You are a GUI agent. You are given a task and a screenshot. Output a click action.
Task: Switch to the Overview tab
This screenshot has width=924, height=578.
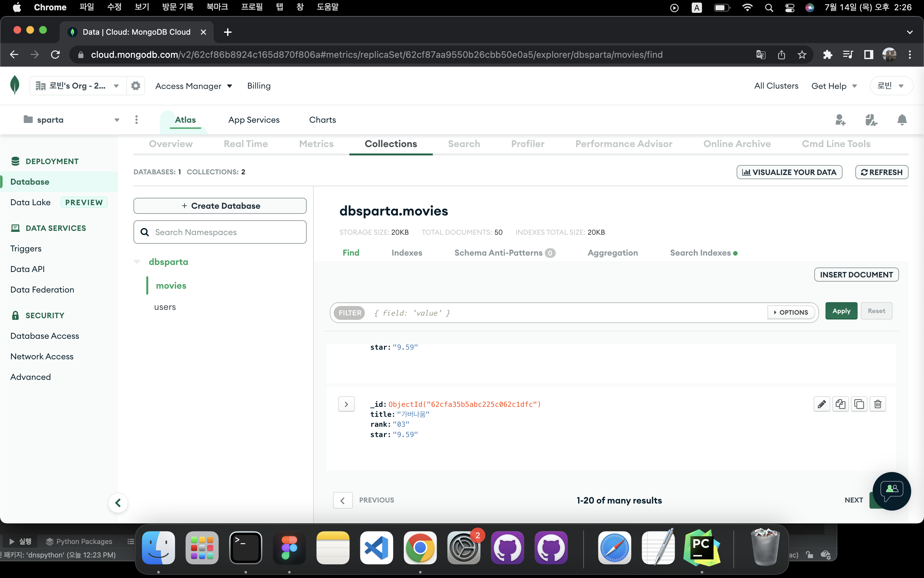(171, 144)
